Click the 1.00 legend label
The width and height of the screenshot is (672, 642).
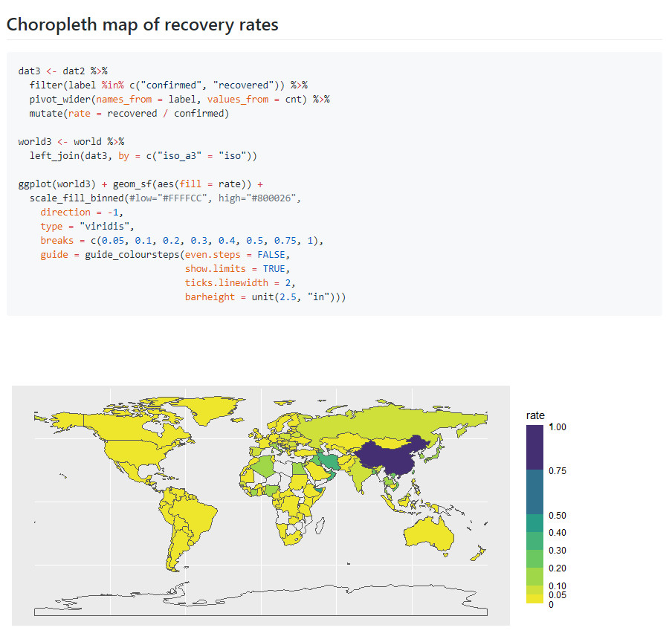(558, 428)
